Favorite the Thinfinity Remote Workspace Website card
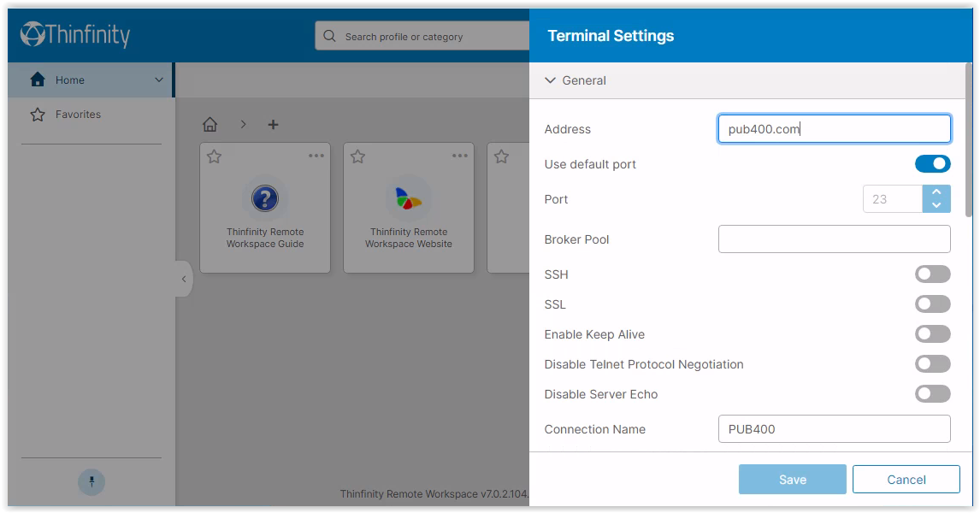This screenshot has width=980, height=513. (357, 156)
